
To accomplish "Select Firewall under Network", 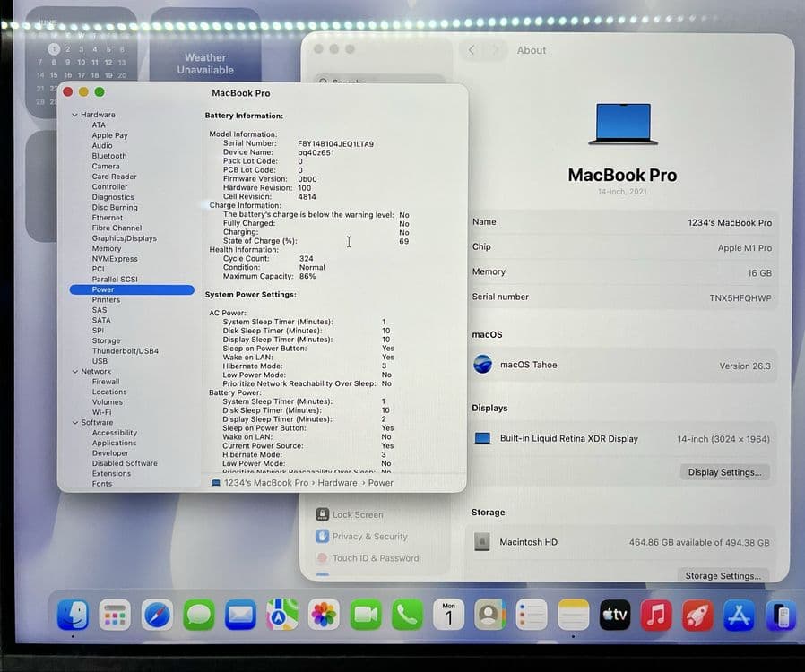I will (x=105, y=382).
